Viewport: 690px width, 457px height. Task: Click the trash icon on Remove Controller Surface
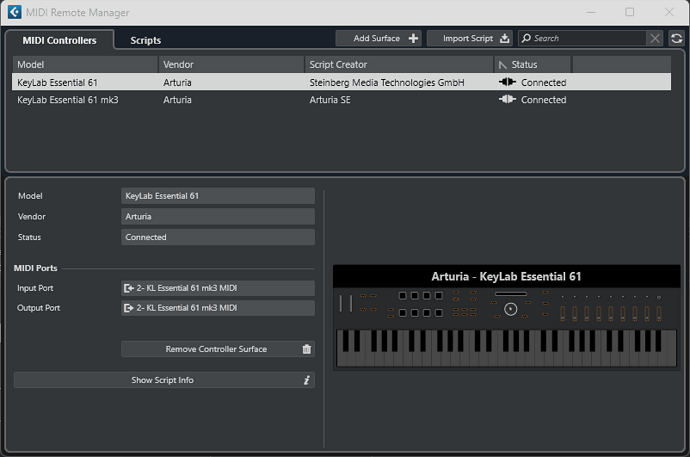coord(307,349)
